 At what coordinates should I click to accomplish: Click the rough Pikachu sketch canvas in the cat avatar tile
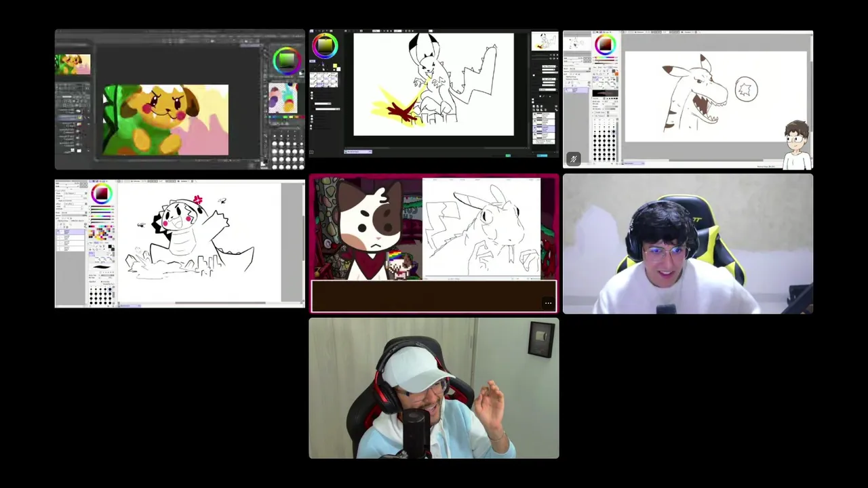click(481, 228)
